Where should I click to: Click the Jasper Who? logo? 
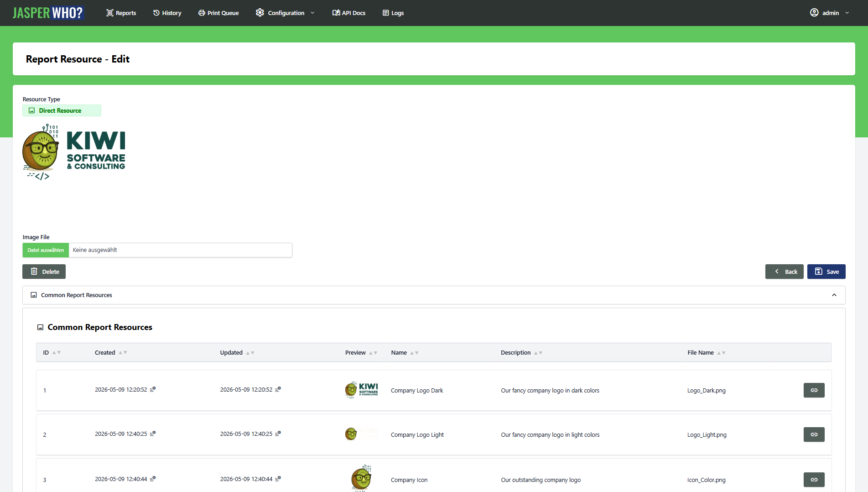click(48, 13)
